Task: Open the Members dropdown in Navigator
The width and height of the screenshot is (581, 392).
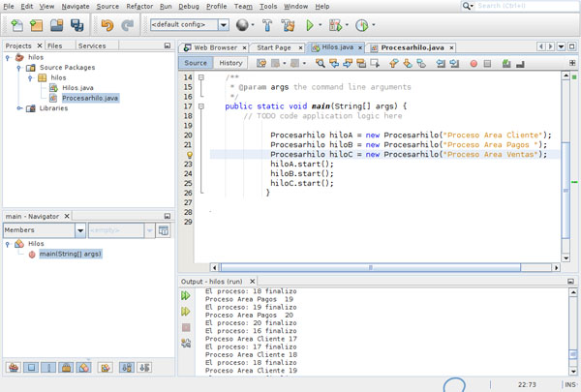Action: [x=80, y=230]
